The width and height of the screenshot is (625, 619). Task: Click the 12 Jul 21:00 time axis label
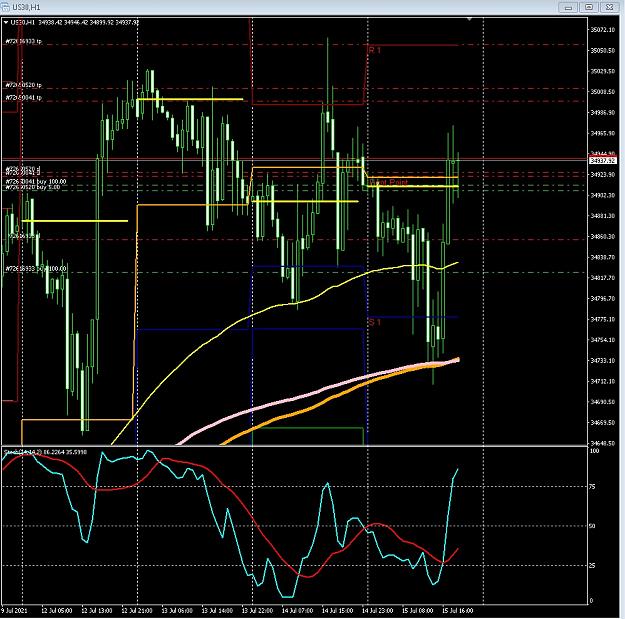(137, 610)
